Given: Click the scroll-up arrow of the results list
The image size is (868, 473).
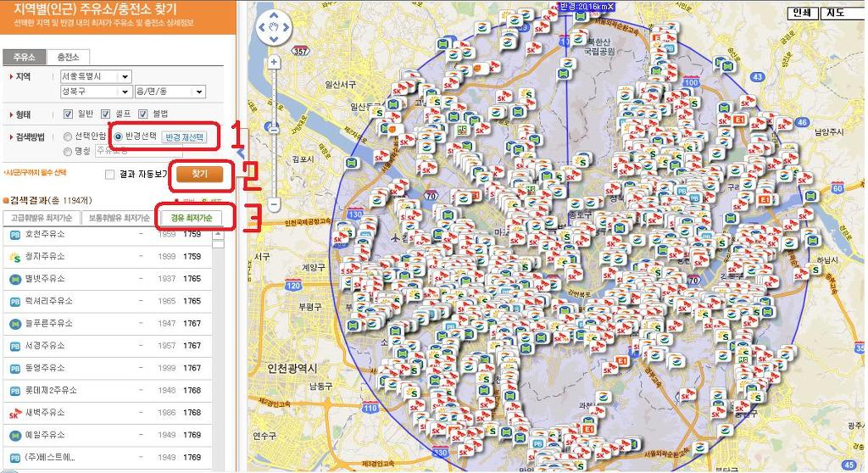Looking at the screenshot, I should (218, 234).
